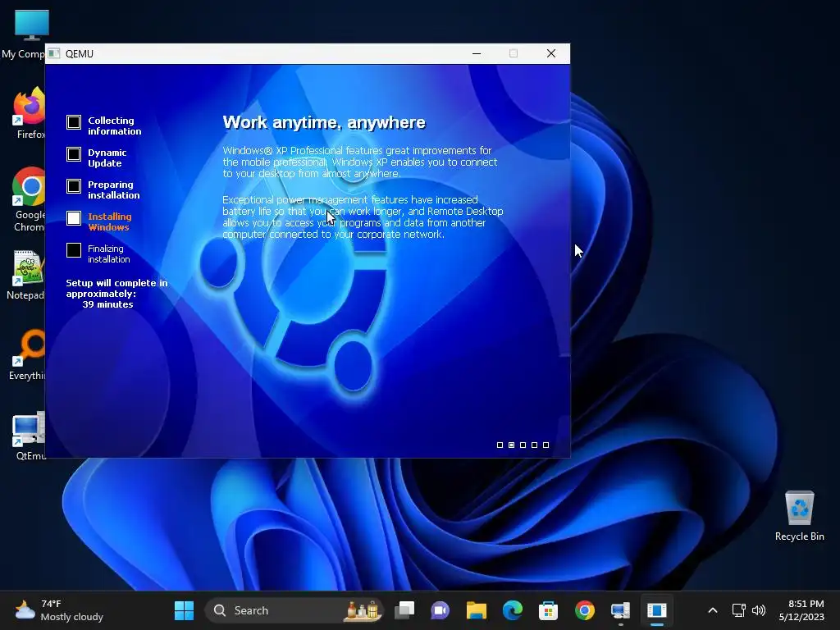This screenshot has width=840, height=630.
Task: Open Chrome from the taskbar
Action: click(584, 610)
